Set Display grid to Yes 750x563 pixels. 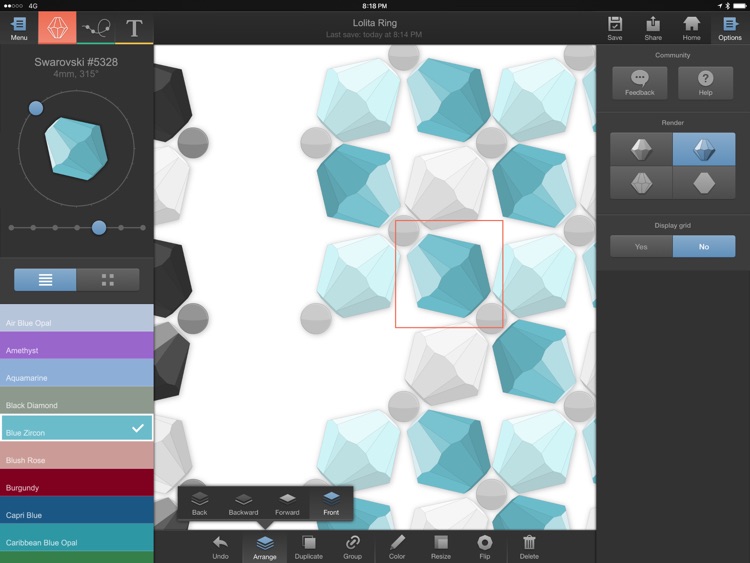point(641,246)
